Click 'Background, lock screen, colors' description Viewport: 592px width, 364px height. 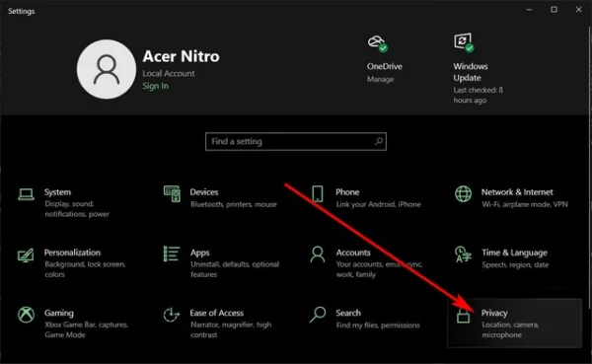point(85,269)
